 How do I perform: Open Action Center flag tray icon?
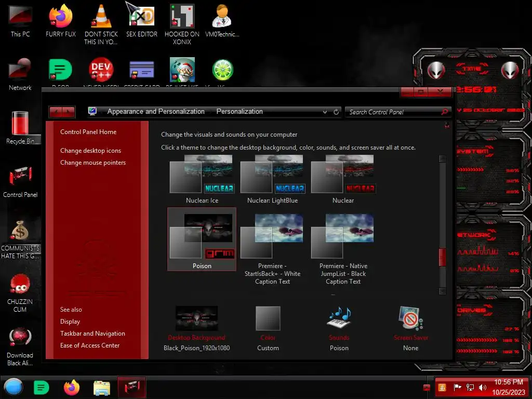pyautogui.click(x=457, y=388)
